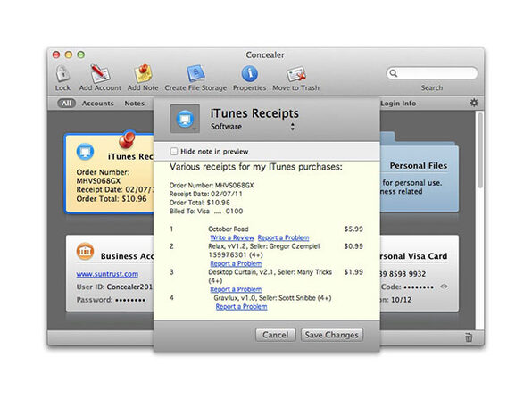Click the Save Changes button
The image size is (532, 399).
[x=331, y=335]
